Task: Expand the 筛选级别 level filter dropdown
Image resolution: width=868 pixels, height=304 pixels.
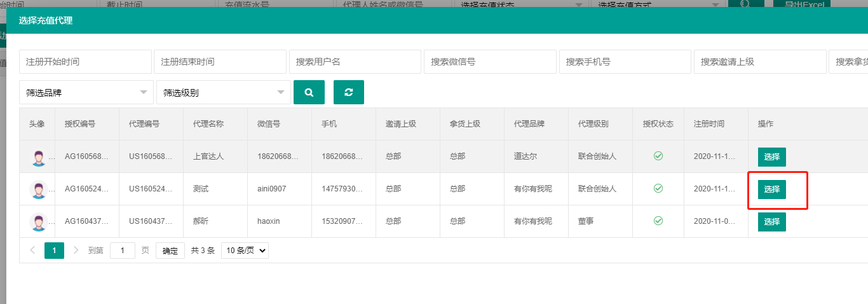Action: [x=223, y=93]
